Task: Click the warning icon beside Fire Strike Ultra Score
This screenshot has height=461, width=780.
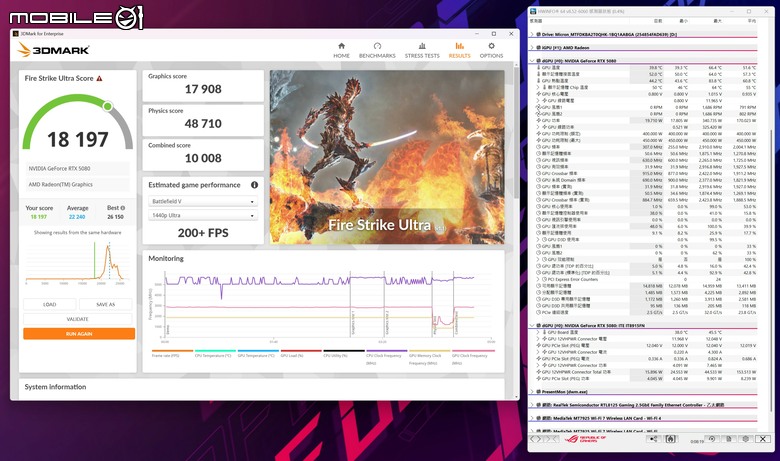Action: (x=99, y=79)
